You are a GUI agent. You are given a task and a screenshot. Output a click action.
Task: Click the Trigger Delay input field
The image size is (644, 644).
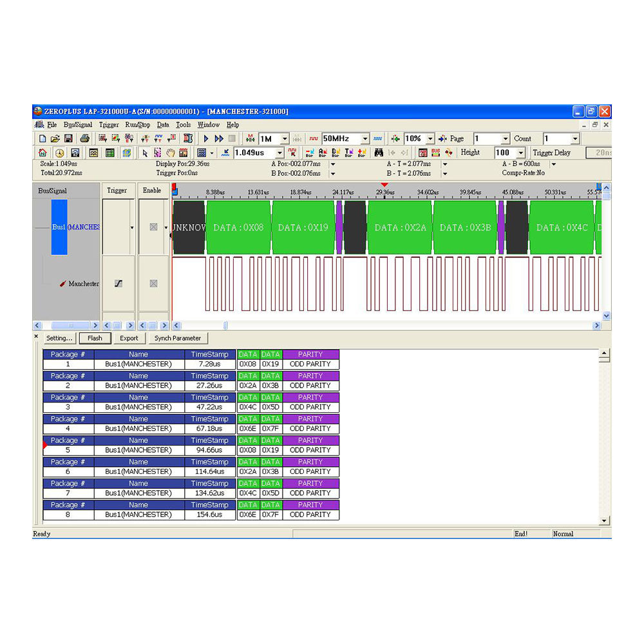click(599, 153)
